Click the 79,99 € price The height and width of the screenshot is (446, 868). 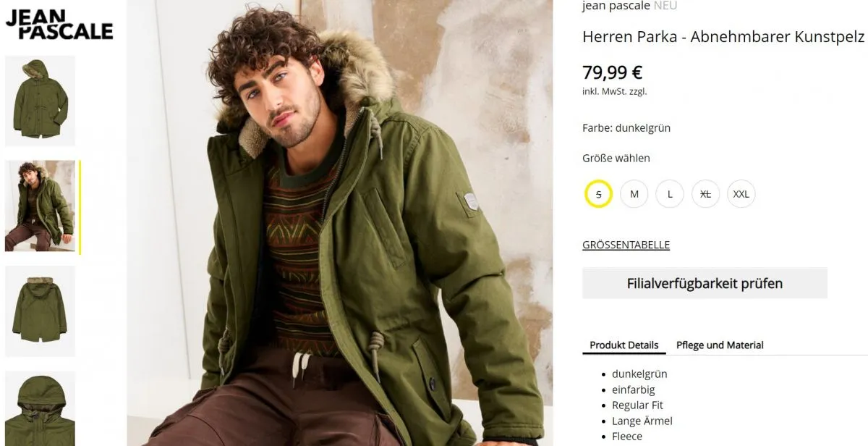(x=612, y=72)
